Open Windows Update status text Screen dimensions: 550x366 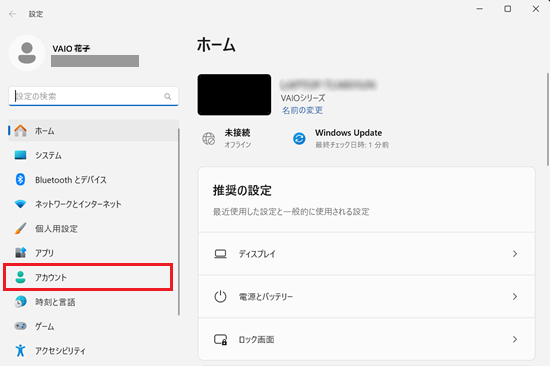click(x=352, y=138)
